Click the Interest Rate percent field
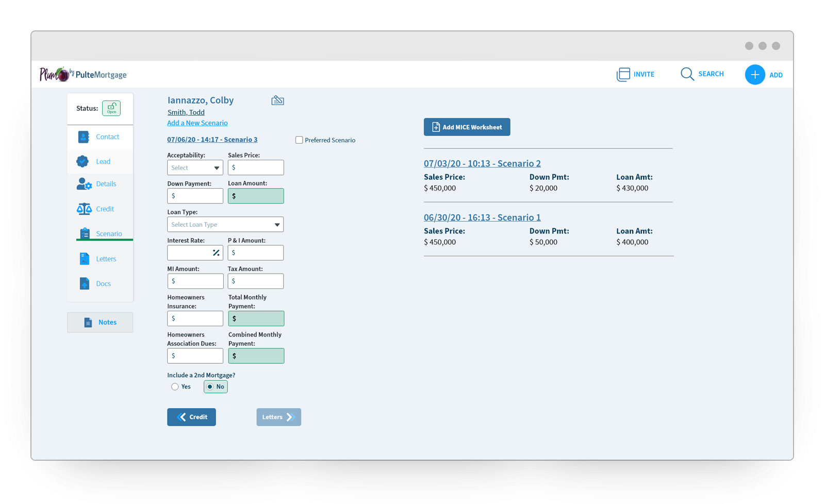This screenshot has height=504, width=825. 190,253
